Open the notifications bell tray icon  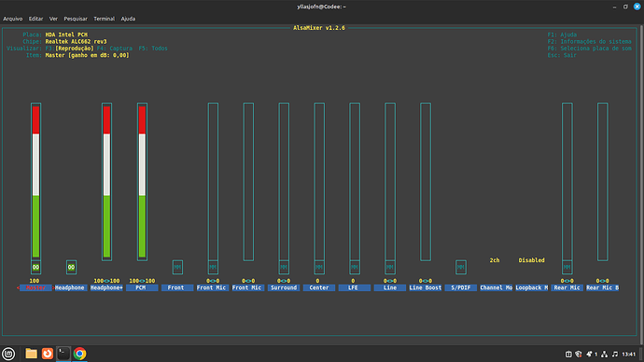(589, 354)
